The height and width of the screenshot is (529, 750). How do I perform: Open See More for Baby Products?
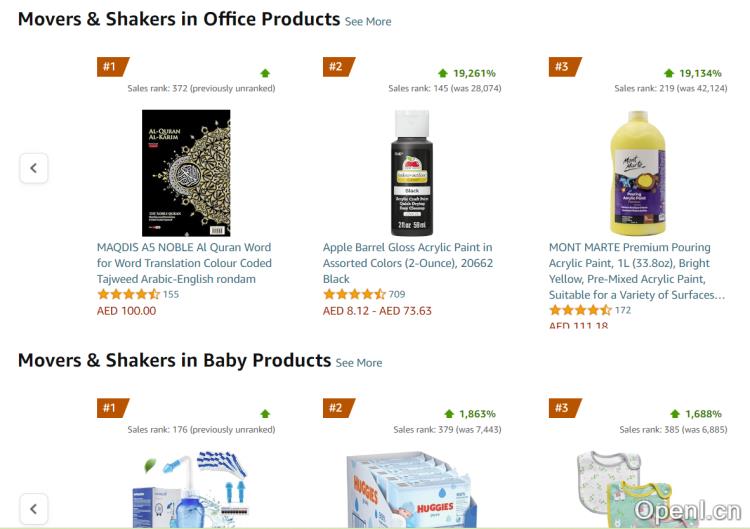359,362
